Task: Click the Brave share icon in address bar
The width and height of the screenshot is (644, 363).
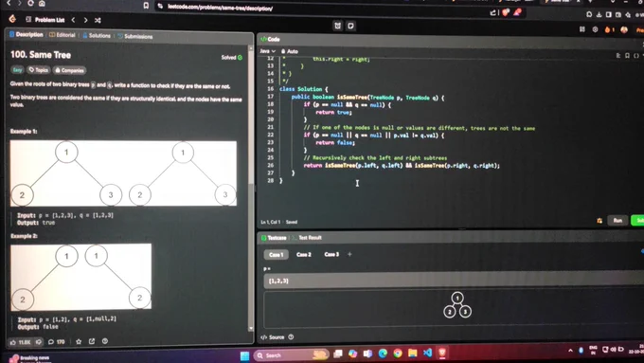Action: (492, 12)
